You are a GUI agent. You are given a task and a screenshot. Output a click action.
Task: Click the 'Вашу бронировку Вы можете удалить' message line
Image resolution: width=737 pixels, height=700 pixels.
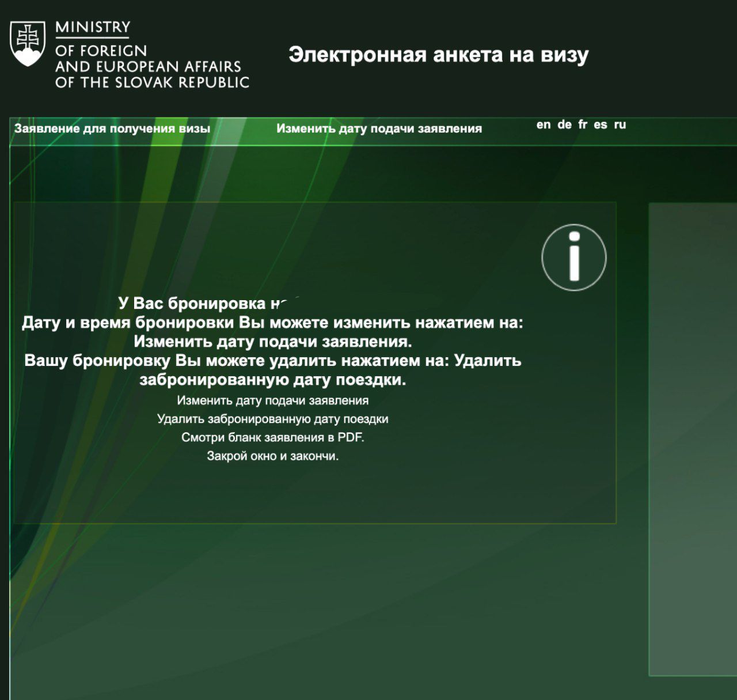tap(272, 361)
